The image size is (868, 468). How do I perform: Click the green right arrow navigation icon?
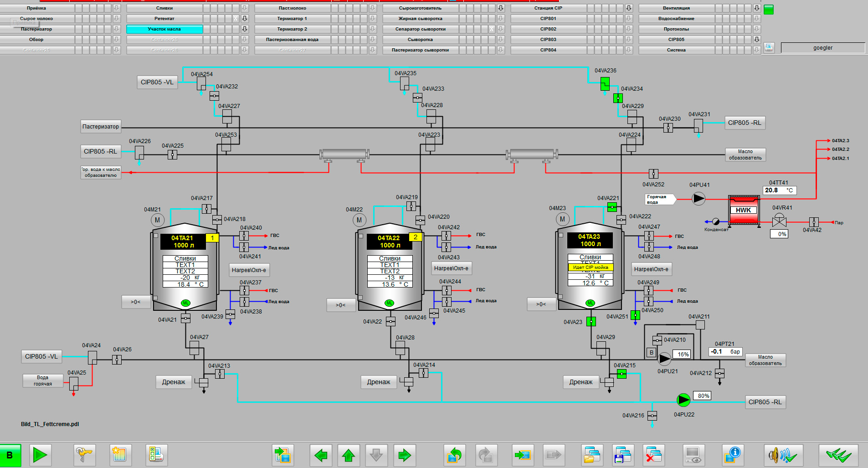pyautogui.click(x=404, y=455)
